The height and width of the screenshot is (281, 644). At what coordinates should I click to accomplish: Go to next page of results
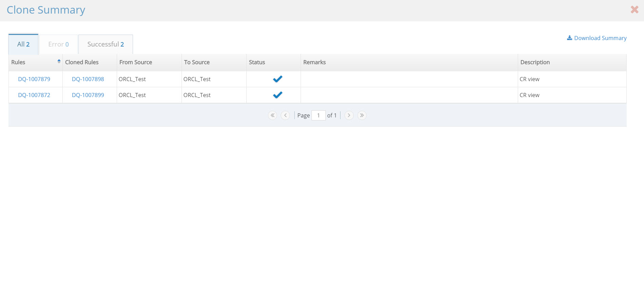pyautogui.click(x=349, y=115)
